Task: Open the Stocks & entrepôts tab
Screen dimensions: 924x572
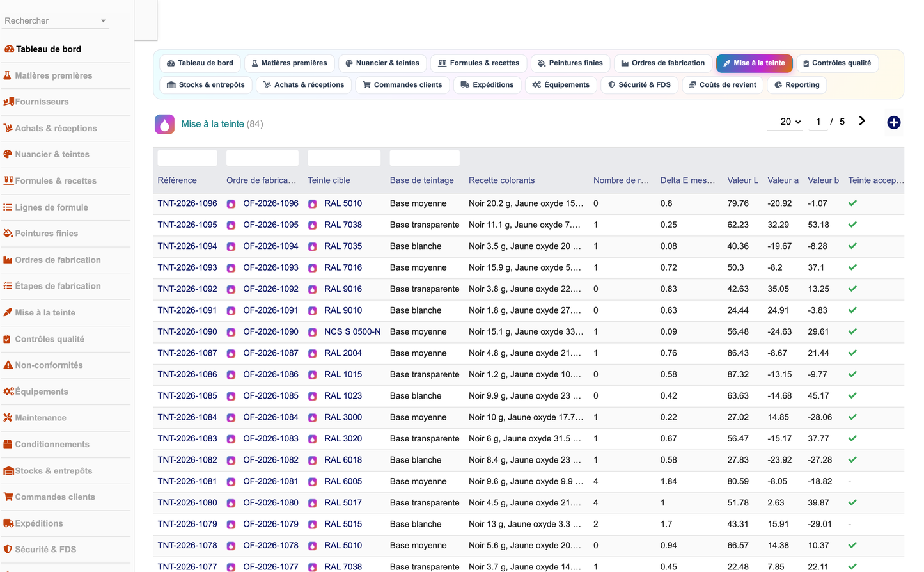Action: (205, 85)
